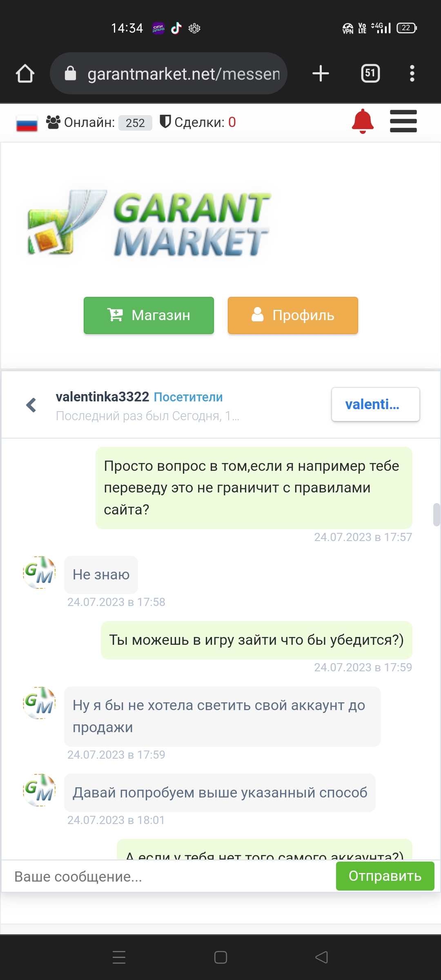Tap the Russian flag language icon
This screenshot has width=441, height=980.
27,123
